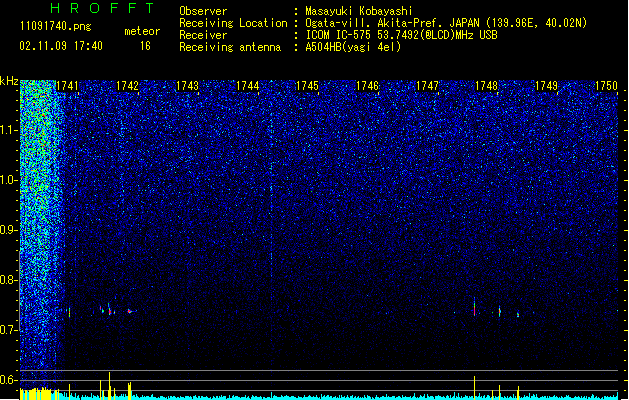
Task: Click the A504HB(yagi 4el) antenna text
Action: point(353,47)
